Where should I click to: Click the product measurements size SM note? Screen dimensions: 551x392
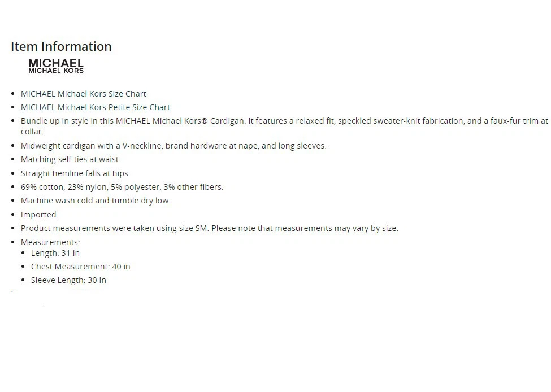pyautogui.click(x=210, y=228)
